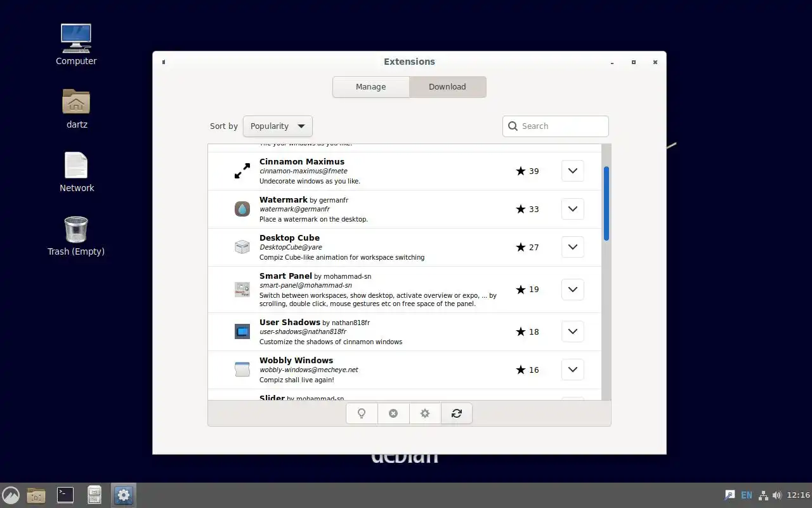
Task: Click the 'Compiz shall live again!' description
Action: click(297, 380)
